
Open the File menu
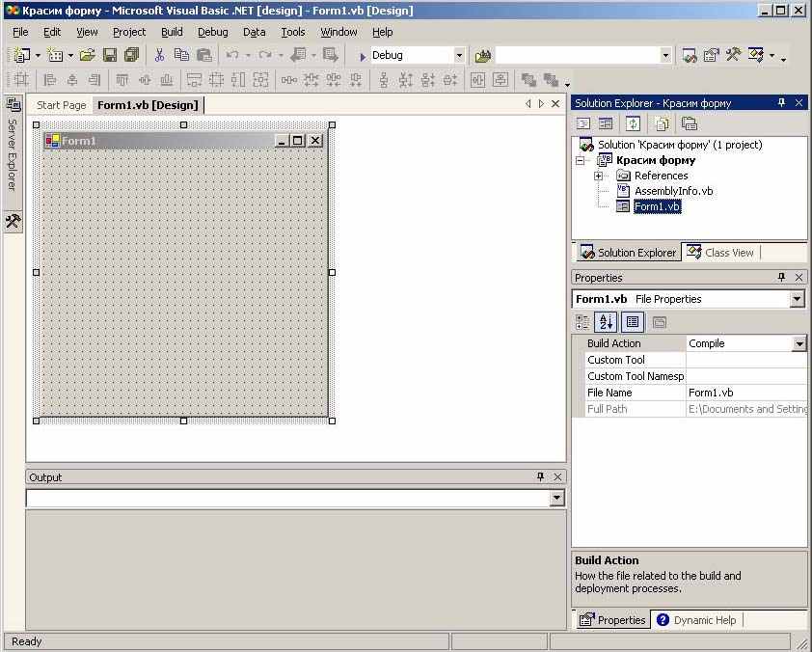pos(20,32)
